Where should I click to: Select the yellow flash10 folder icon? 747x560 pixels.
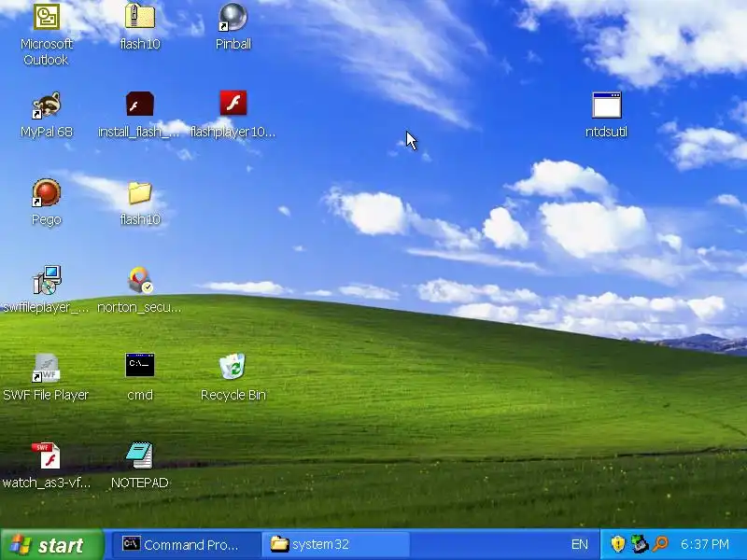(140, 193)
